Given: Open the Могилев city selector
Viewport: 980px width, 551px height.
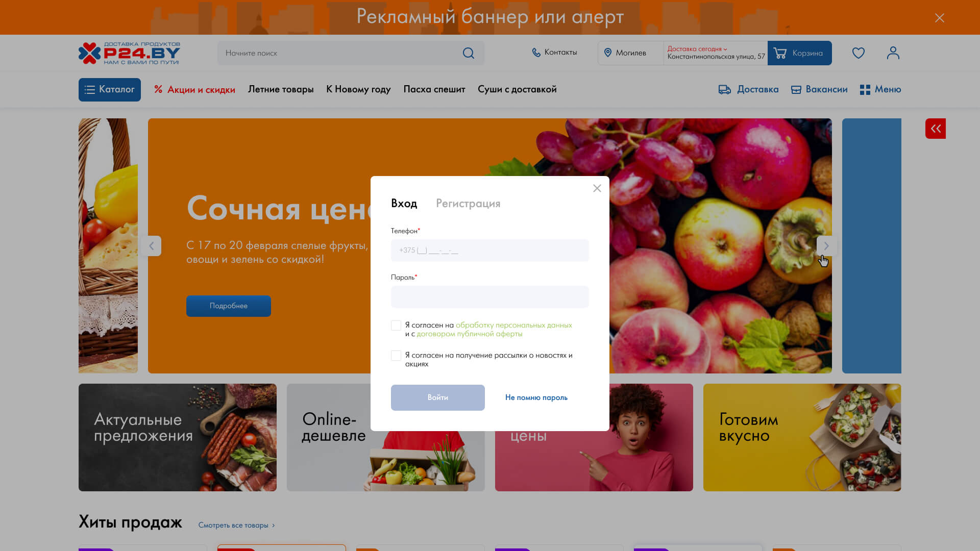Looking at the screenshot, I should tap(630, 53).
